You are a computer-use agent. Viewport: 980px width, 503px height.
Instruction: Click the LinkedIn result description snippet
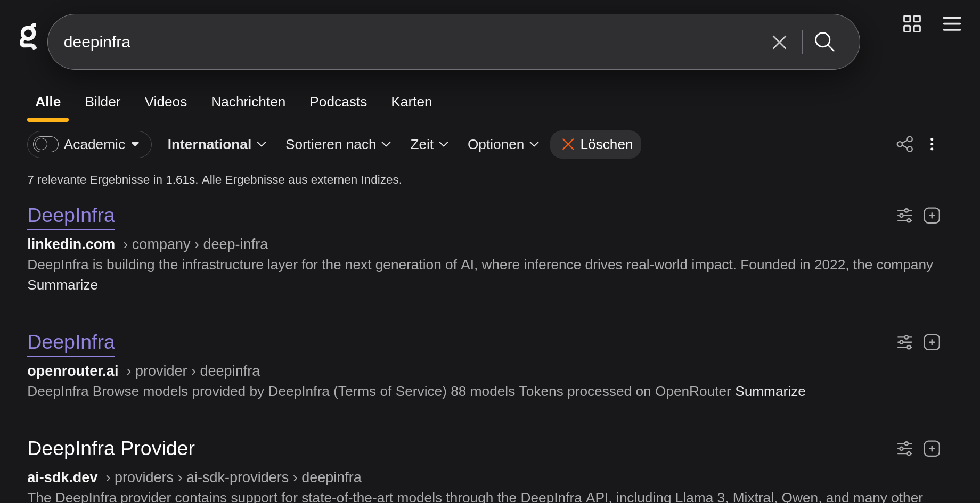(x=480, y=265)
